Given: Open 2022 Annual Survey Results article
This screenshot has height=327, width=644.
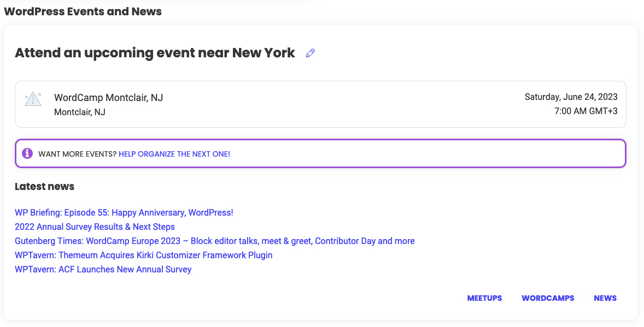Looking at the screenshot, I should click(x=95, y=227).
